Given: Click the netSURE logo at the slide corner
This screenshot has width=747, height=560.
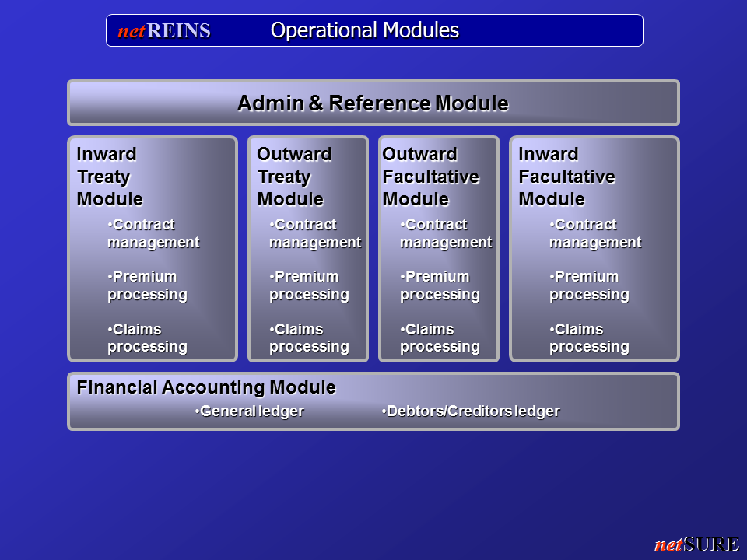Looking at the screenshot, I should (x=697, y=544).
